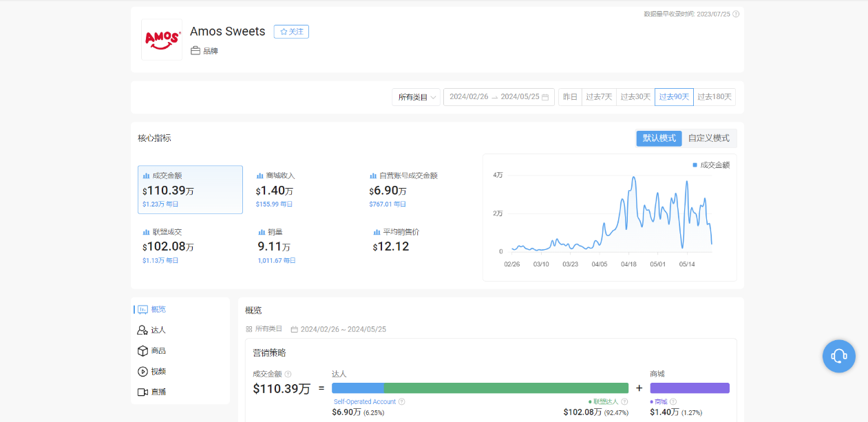Click the 关注 follow button
The image size is (868, 422).
[290, 32]
